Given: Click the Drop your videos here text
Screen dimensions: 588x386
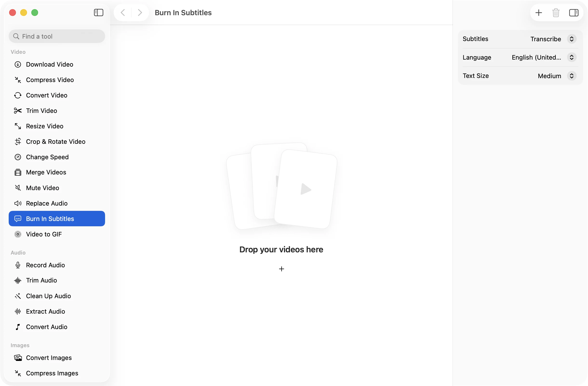Looking at the screenshot, I should (x=281, y=249).
